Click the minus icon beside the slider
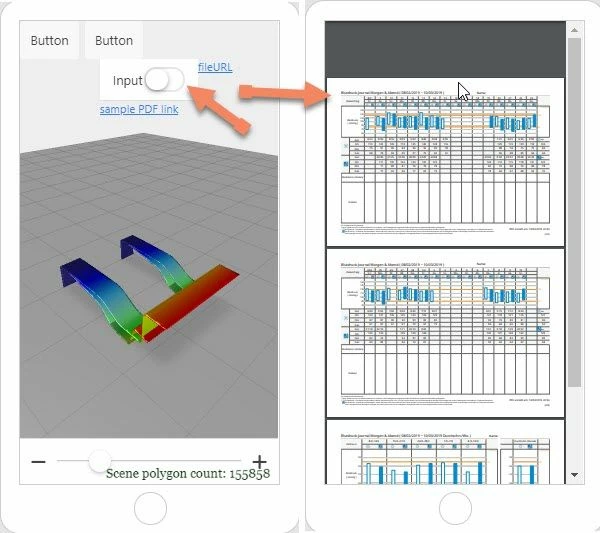The height and width of the screenshot is (533, 600). click(x=38, y=462)
